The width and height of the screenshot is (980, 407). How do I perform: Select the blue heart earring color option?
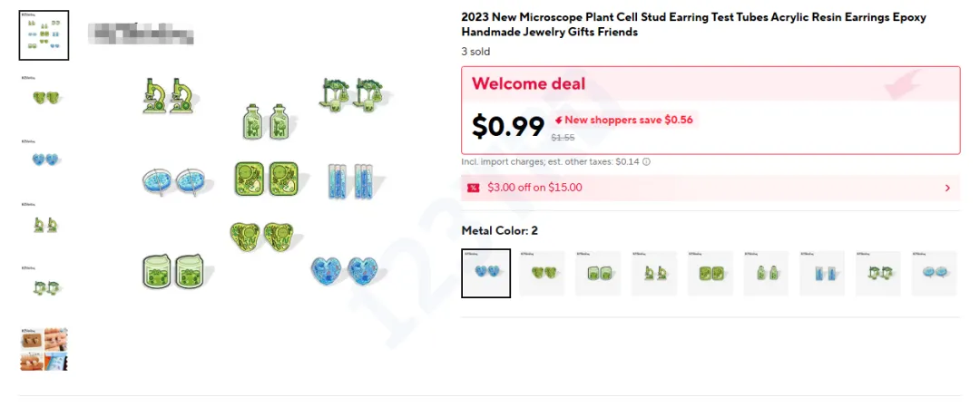point(485,273)
